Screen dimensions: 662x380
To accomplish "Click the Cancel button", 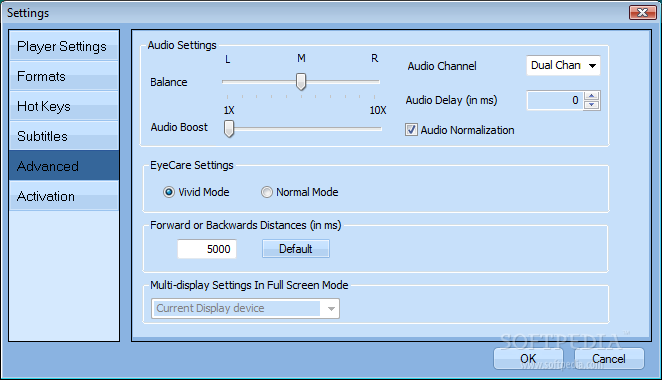I will [609, 358].
